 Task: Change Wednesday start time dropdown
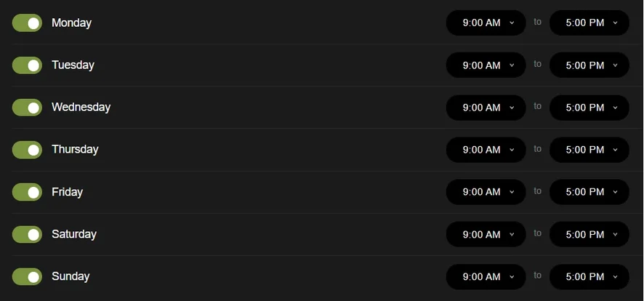[x=486, y=108]
